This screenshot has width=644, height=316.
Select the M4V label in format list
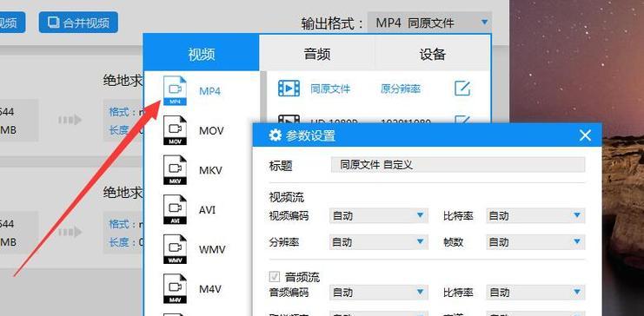coord(210,288)
